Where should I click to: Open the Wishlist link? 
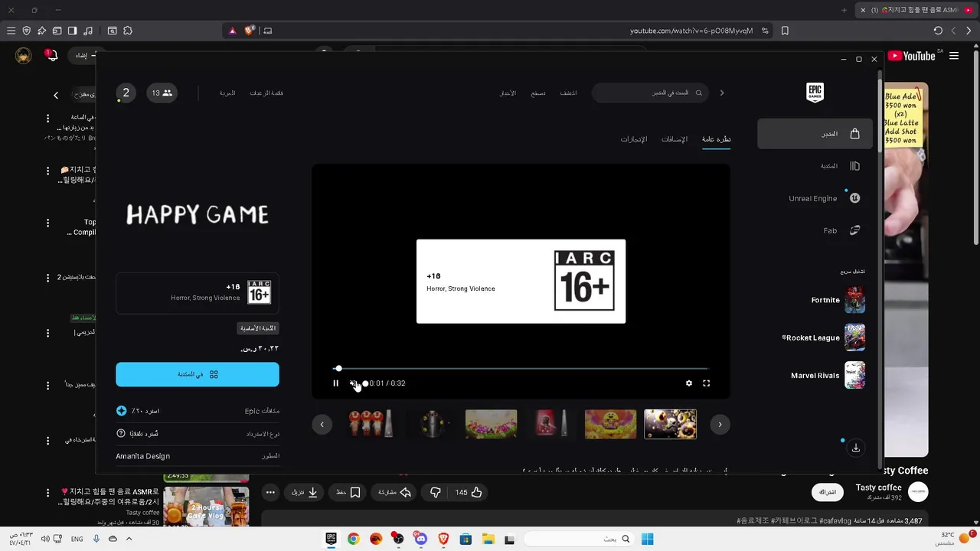tap(266, 93)
